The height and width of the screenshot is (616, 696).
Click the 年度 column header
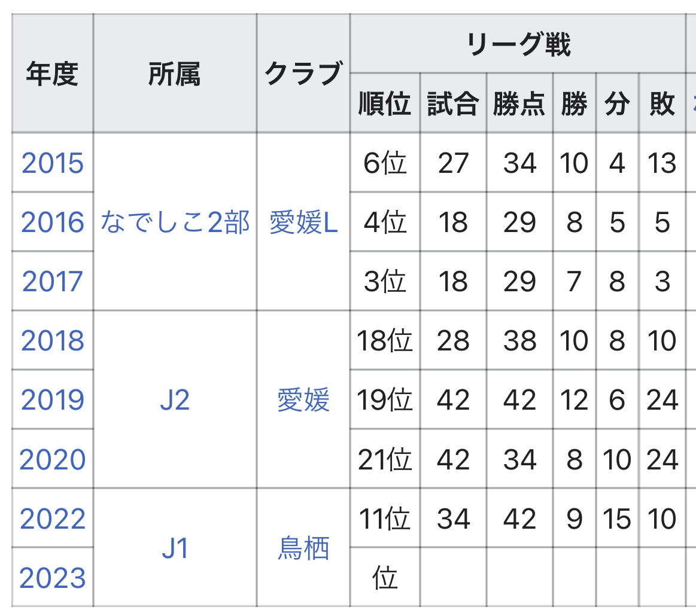point(53,73)
